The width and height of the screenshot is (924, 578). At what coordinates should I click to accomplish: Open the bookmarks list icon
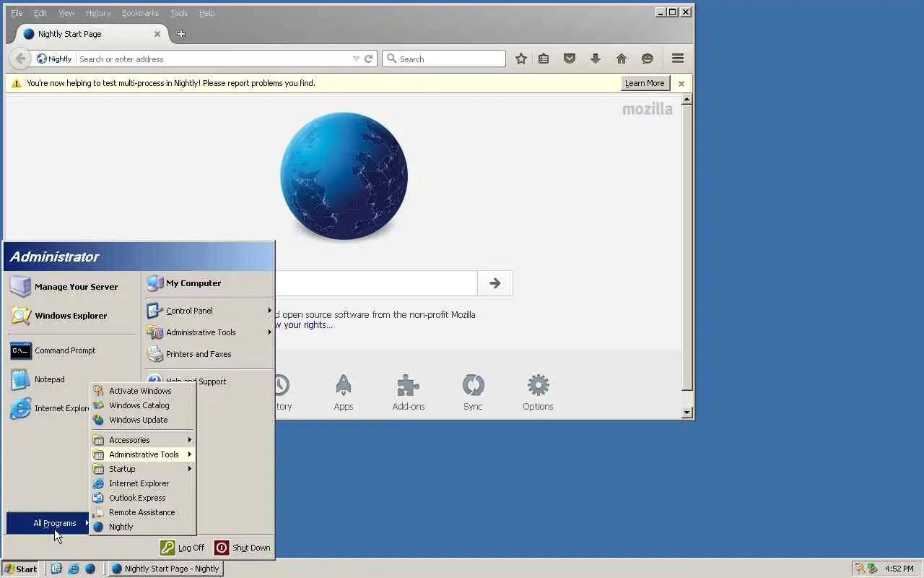[544, 59]
